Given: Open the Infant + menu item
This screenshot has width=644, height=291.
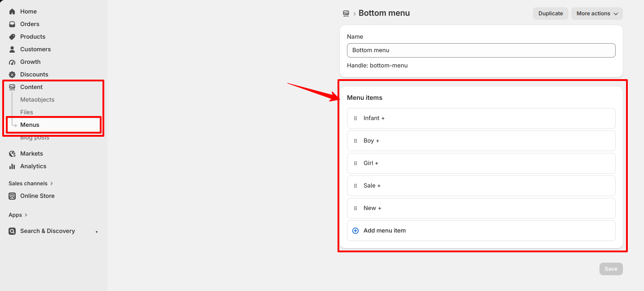Looking at the screenshot, I should (481, 118).
